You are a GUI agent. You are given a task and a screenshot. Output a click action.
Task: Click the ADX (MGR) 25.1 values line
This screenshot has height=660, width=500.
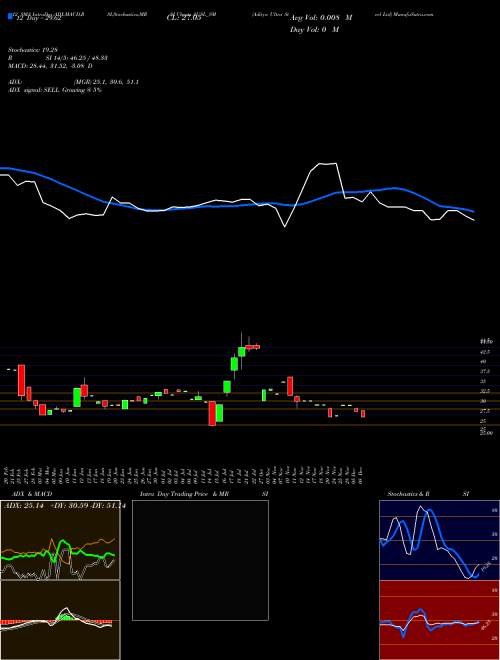coord(73,82)
